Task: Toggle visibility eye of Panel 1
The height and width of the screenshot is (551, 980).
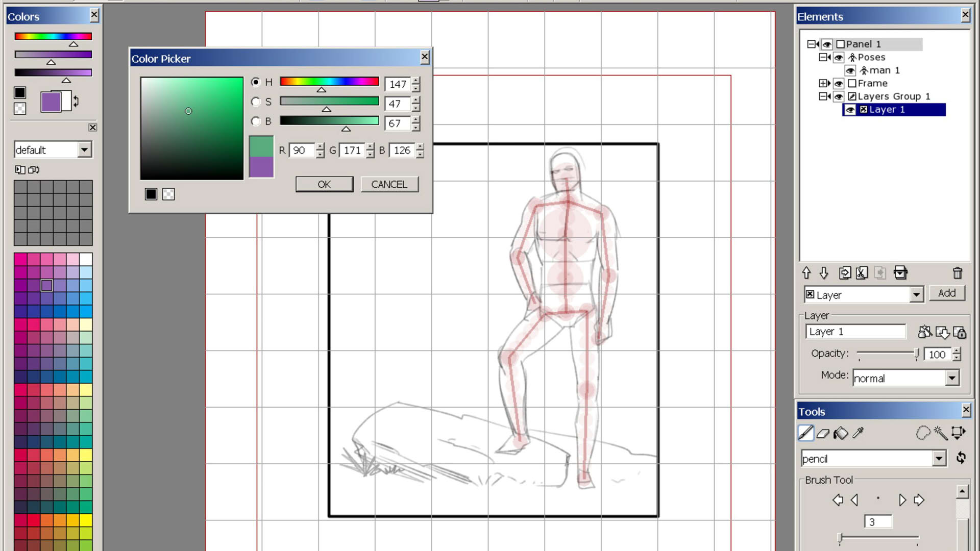Action: (x=827, y=44)
